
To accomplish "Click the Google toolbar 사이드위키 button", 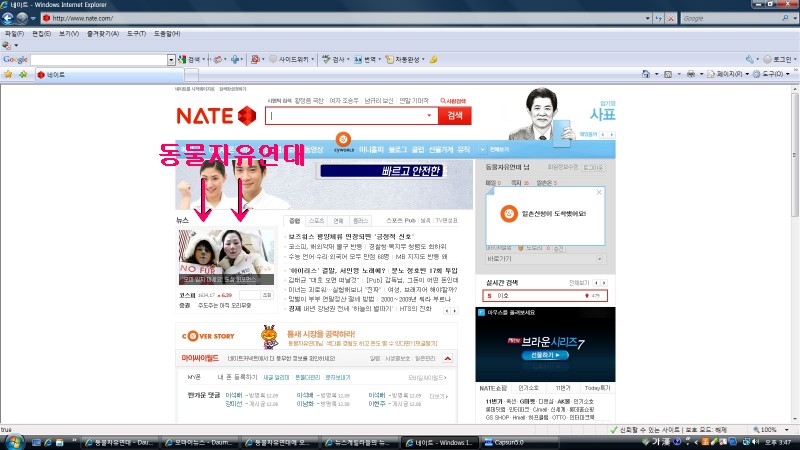I will pos(291,60).
